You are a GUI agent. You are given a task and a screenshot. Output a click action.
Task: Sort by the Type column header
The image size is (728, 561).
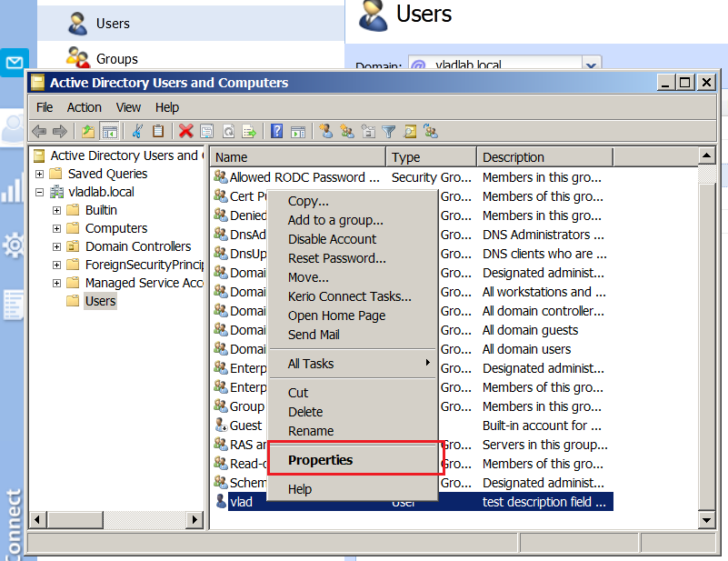(x=432, y=157)
